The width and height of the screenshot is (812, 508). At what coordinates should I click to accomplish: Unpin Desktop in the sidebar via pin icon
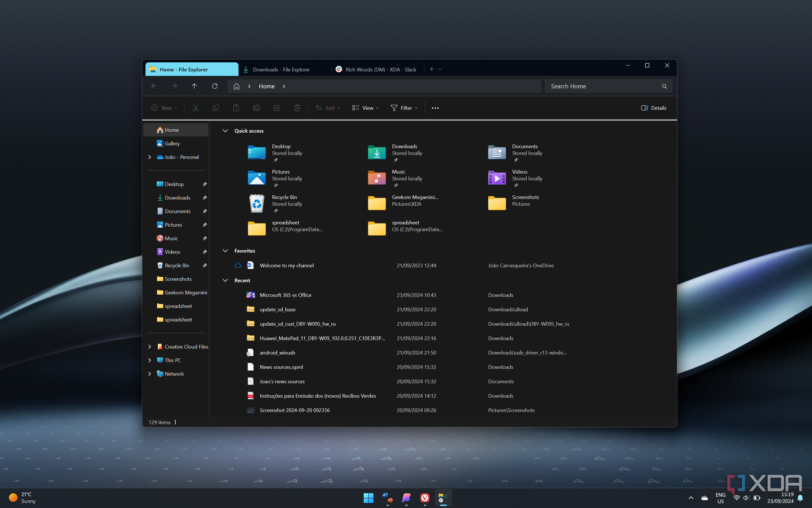[x=205, y=184]
